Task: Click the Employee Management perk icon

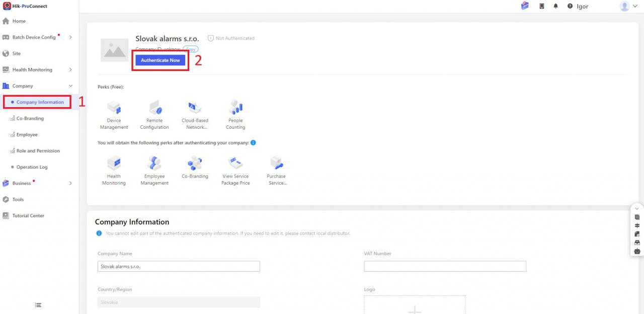Action: [x=154, y=163]
